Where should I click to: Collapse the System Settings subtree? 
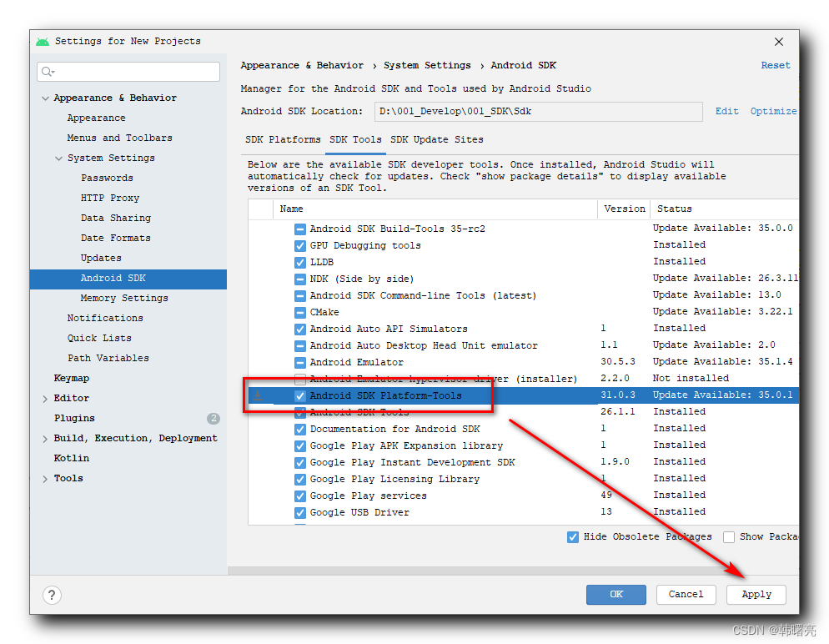pyautogui.click(x=58, y=158)
